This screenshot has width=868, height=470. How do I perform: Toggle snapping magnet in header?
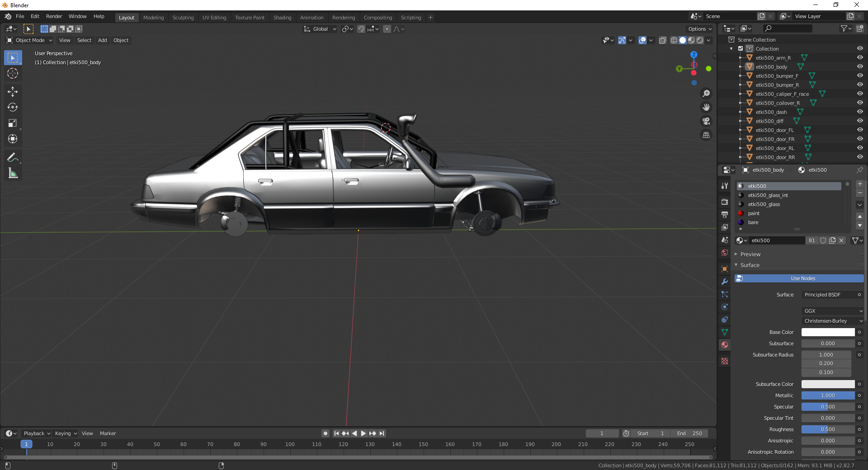[361, 29]
